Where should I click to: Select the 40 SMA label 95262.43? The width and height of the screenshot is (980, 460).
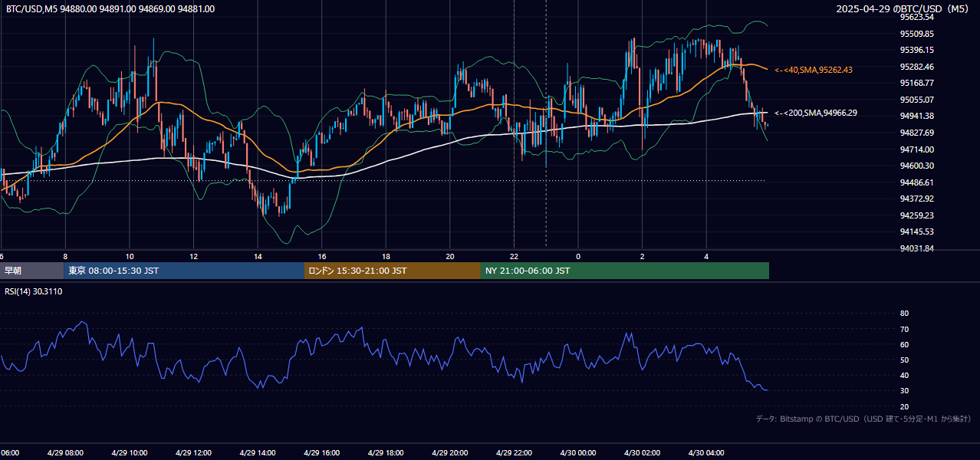click(814, 70)
